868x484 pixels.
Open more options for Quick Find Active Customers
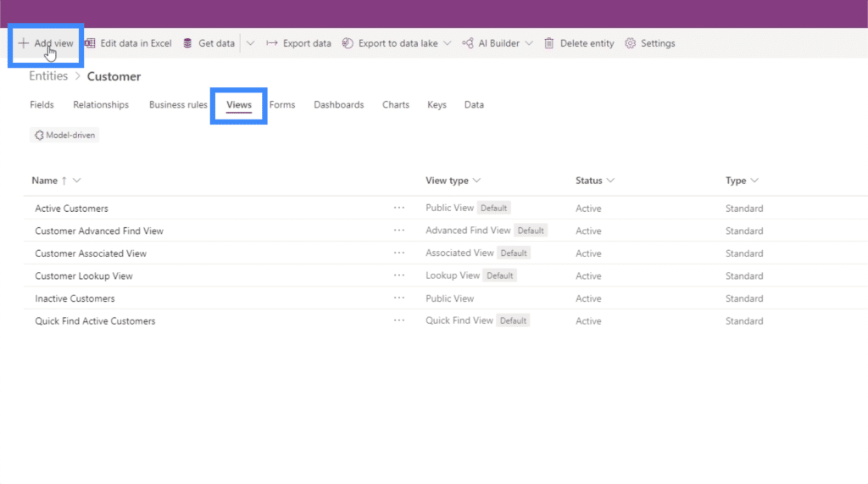click(399, 320)
